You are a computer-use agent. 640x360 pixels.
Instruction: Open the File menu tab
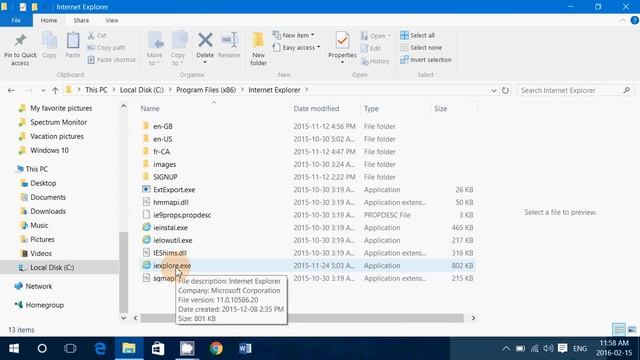[x=16, y=20]
